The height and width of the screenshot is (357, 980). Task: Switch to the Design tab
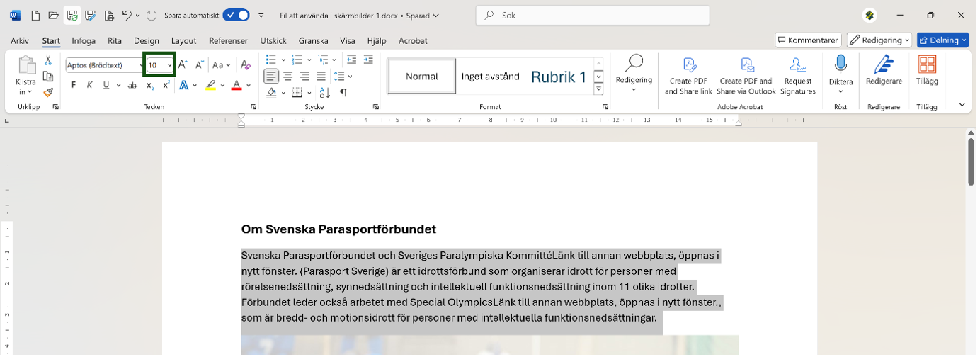tap(147, 40)
